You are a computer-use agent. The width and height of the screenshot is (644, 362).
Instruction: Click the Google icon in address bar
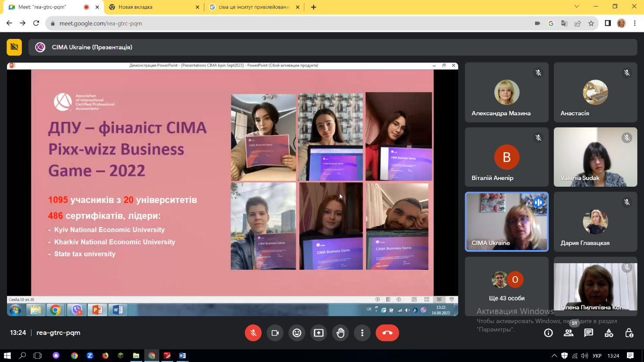click(551, 24)
